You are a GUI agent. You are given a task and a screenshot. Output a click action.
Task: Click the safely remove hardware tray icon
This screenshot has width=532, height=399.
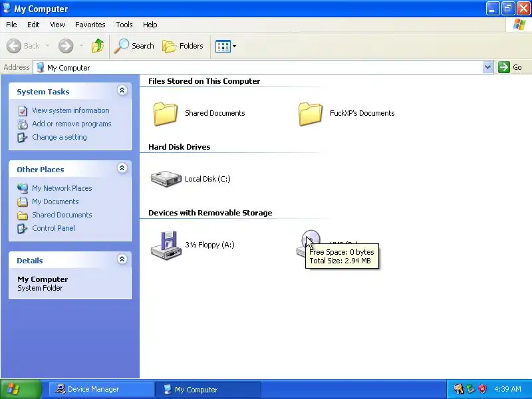coord(470,389)
